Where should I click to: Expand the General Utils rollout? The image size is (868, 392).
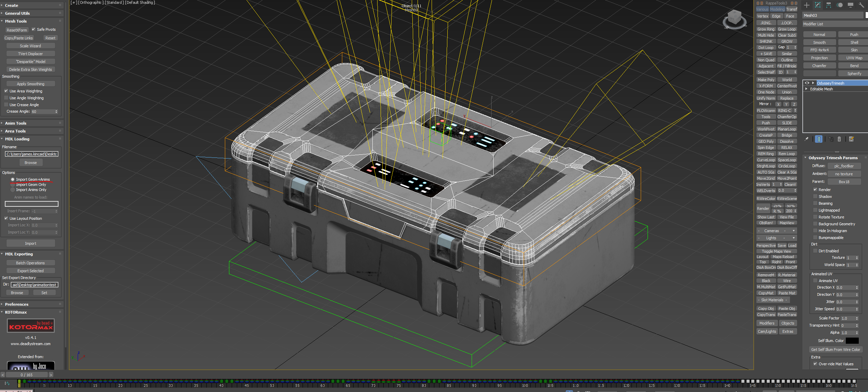tap(31, 13)
